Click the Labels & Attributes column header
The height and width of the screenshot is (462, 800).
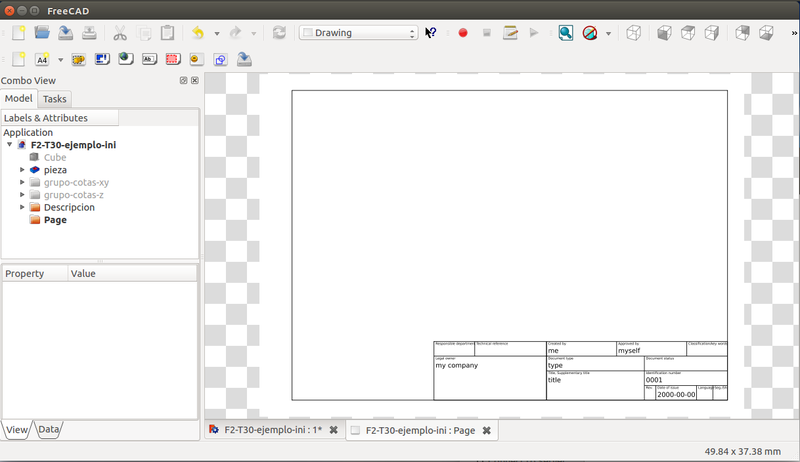pos(60,118)
